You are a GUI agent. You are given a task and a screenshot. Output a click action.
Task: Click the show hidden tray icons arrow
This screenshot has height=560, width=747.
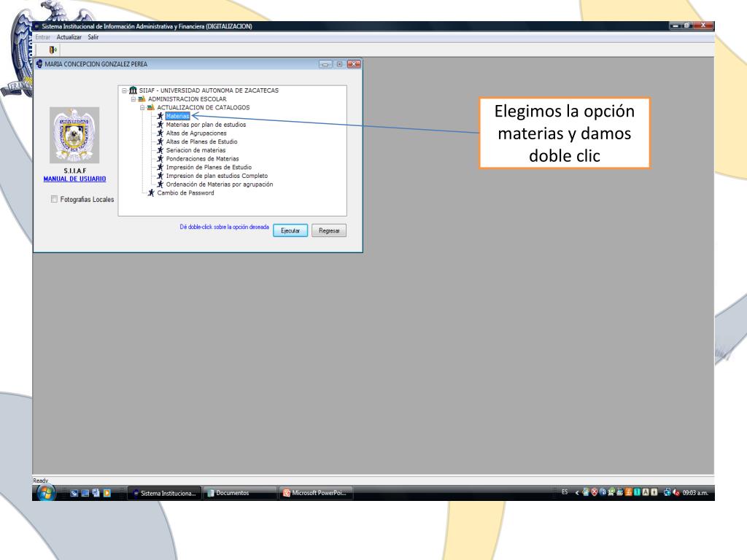[577, 492]
